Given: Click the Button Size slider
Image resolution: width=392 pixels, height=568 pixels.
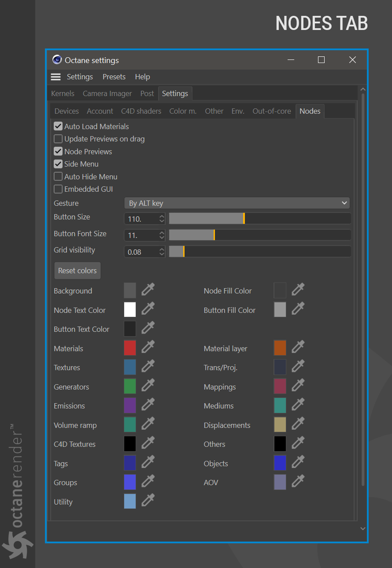Looking at the screenshot, I should pyautogui.click(x=260, y=219).
